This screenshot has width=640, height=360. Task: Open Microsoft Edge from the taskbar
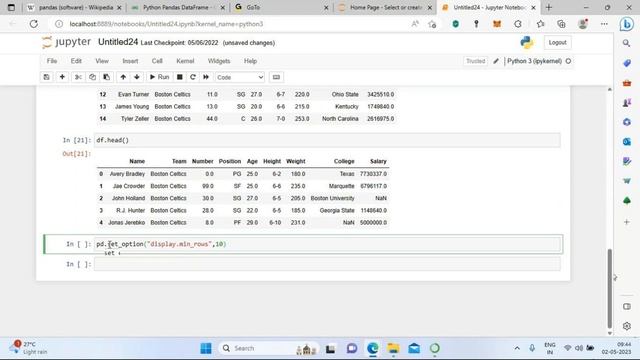(372, 348)
